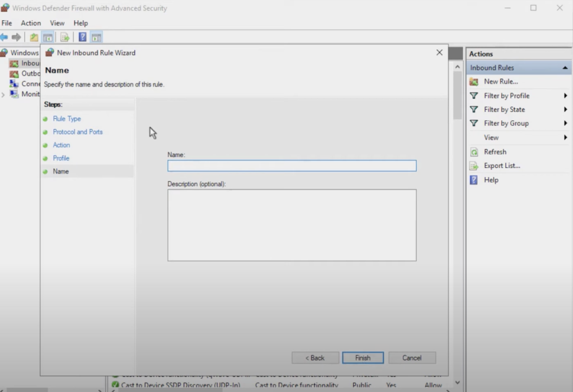This screenshot has height=392, width=573.
Task: Click the Monitoring tree icon
Action: [x=14, y=94]
